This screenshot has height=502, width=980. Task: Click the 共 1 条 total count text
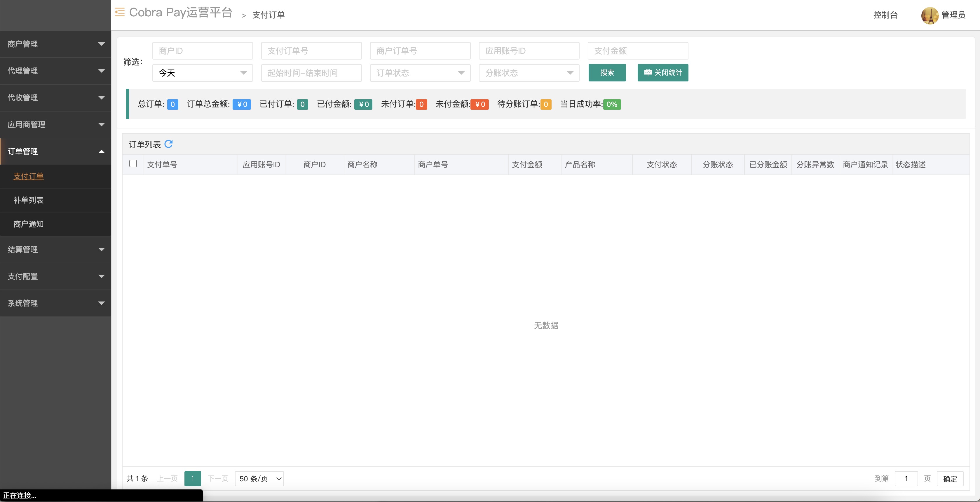pyautogui.click(x=137, y=478)
